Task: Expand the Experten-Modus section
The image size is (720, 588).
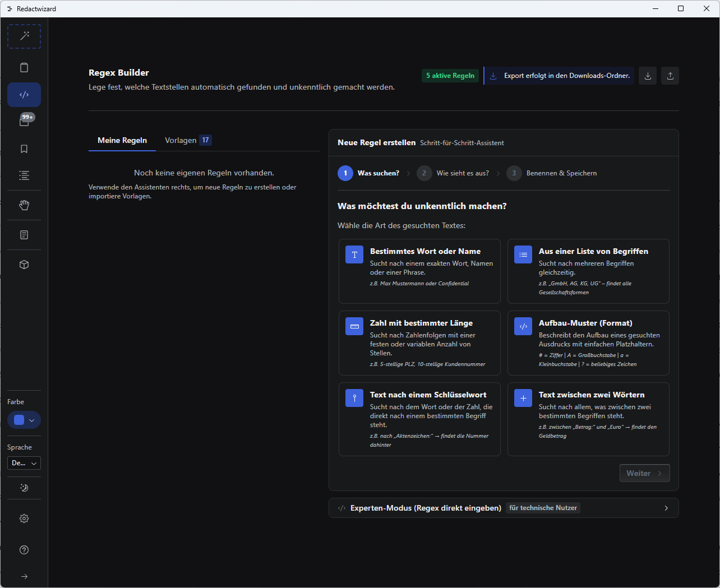Action: [504, 508]
